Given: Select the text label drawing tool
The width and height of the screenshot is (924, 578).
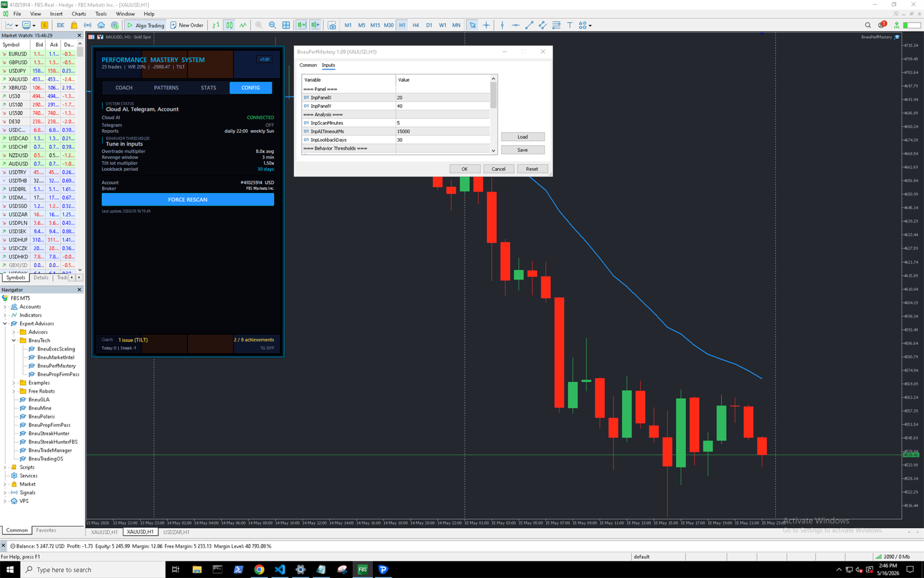Looking at the screenshot, I should pos(570,25).
